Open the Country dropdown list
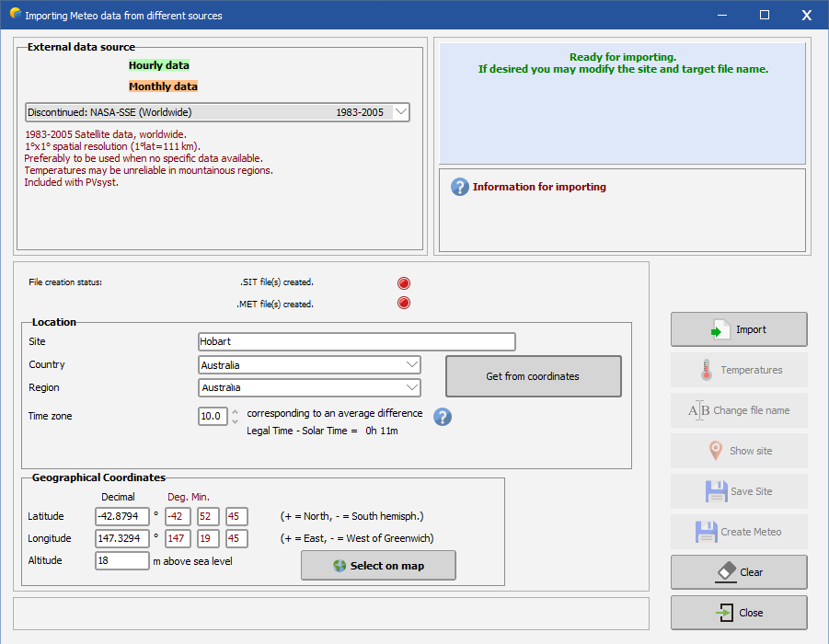Screen dimensions: 829x644 (411, 365)
